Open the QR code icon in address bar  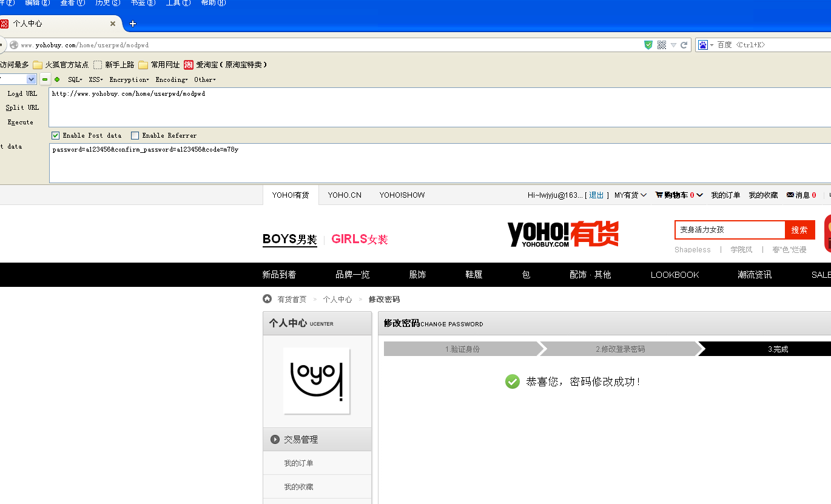(662, 45)
